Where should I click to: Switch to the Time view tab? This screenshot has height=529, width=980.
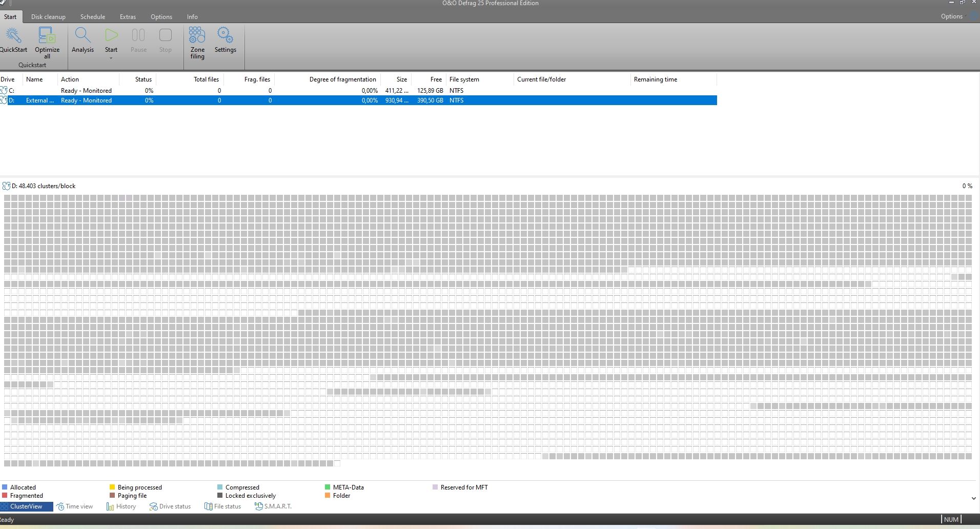tap(75, 506)
